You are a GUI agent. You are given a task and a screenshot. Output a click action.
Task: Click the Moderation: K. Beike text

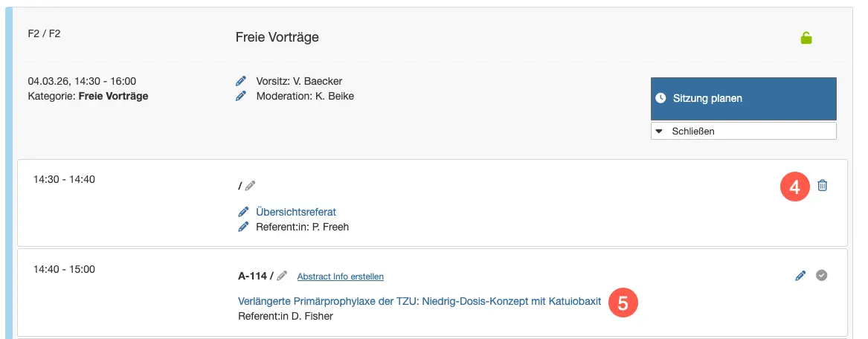click(x=305, y=96)
